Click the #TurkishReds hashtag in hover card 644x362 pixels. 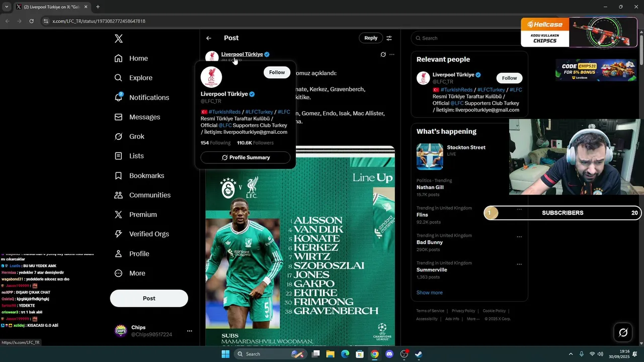point(224,112)
